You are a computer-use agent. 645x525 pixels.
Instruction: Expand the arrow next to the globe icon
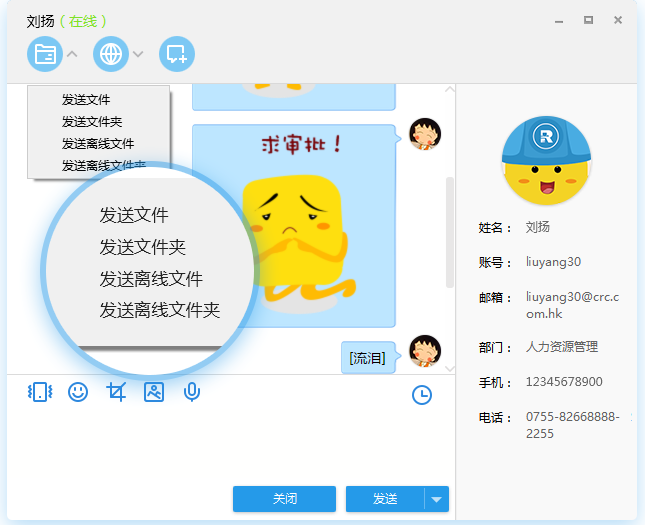[138, 54]
